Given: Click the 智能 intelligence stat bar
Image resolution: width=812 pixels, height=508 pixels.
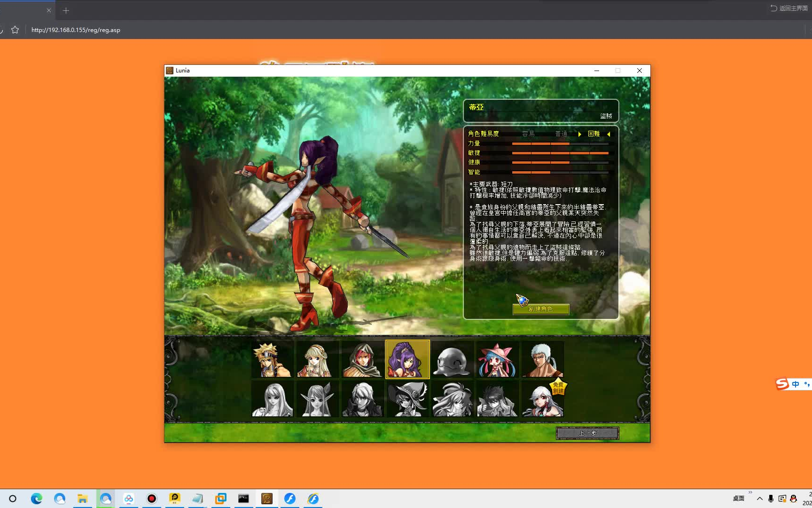Looking at the screenshot, I should pos(560,172).
